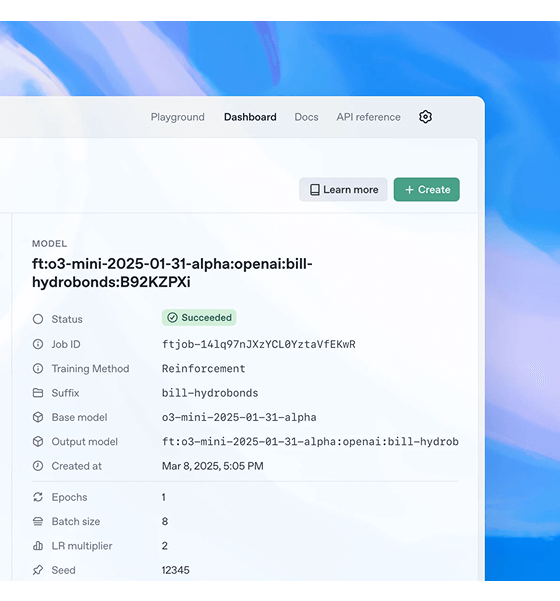
Task: Click the Seed label
Action: [x=64, y=570]
